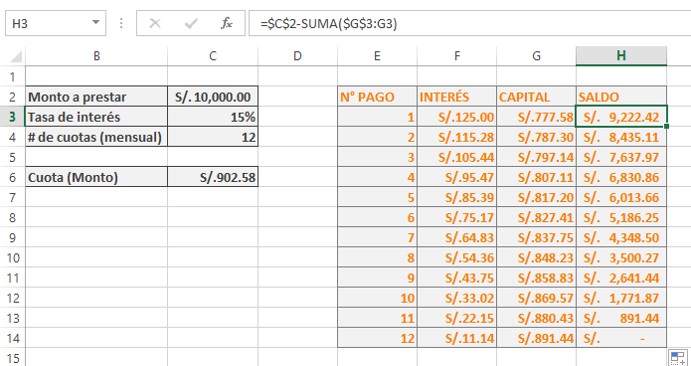Open the Insert Function fx button

227,23
